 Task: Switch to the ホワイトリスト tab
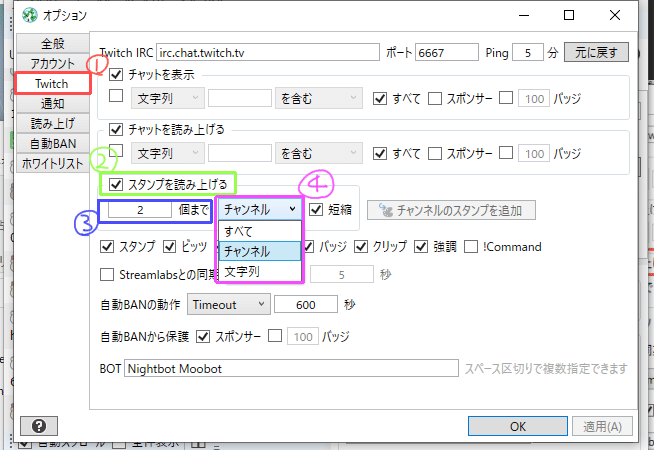tap(53, 163)
